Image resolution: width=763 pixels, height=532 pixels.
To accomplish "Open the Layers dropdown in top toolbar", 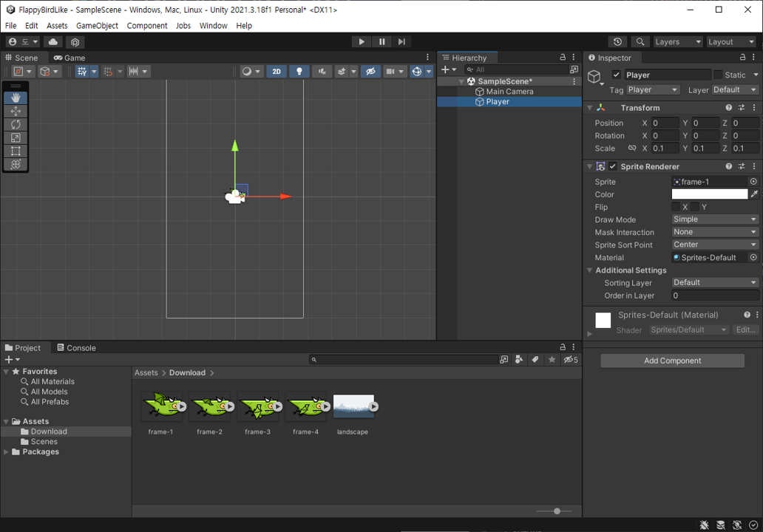I will 678,42.
